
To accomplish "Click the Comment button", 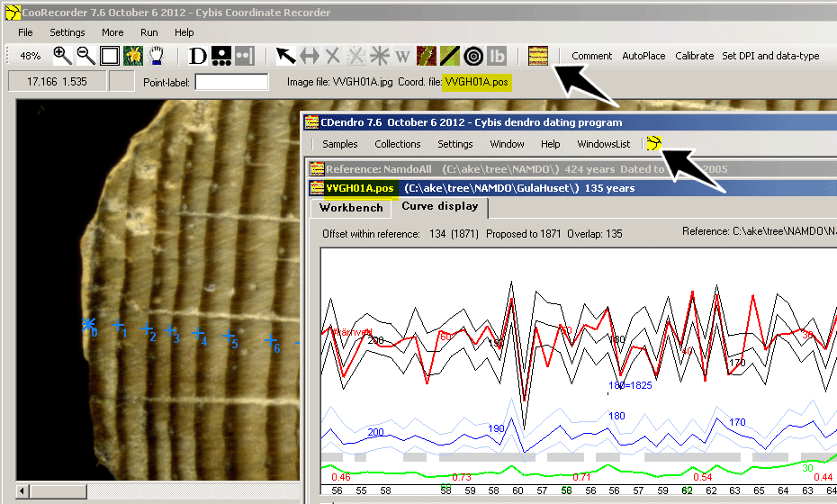I will [x=592, y=56].
